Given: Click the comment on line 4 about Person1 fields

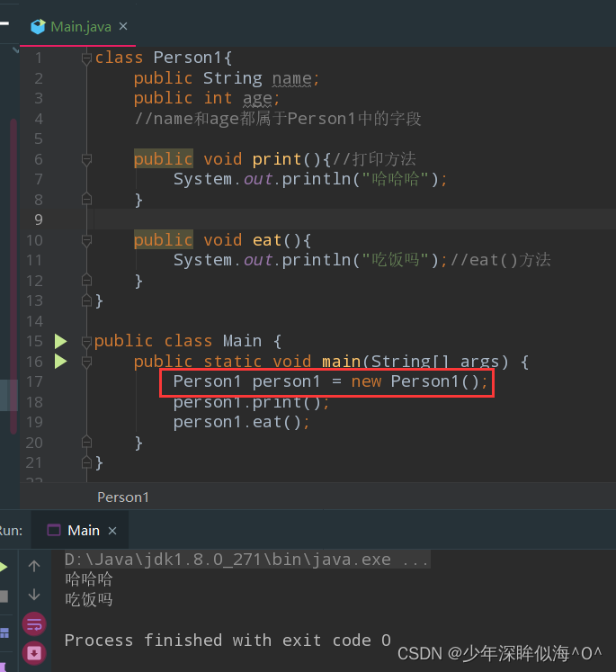Looking at the screenshot, I should (x=278, y=119).
